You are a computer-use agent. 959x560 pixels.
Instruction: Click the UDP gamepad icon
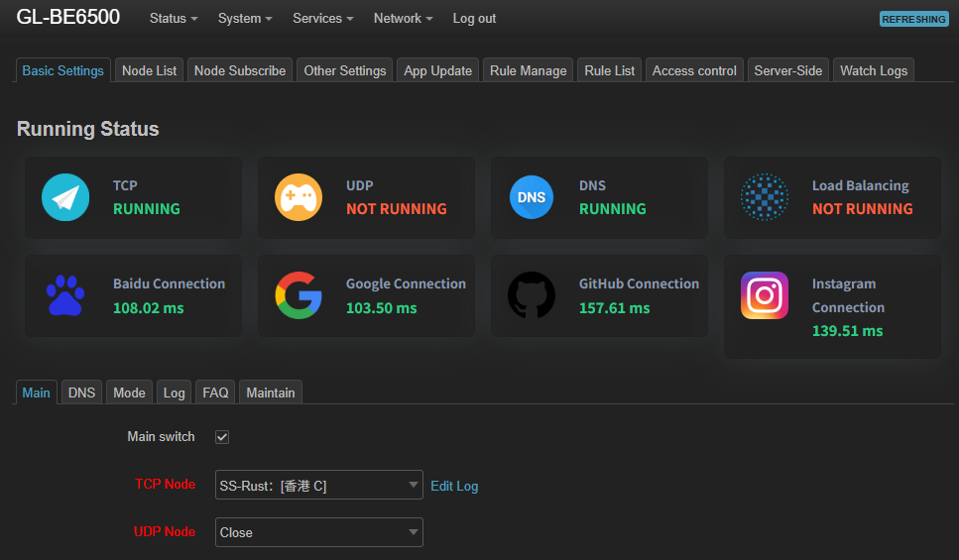(299, 197)
